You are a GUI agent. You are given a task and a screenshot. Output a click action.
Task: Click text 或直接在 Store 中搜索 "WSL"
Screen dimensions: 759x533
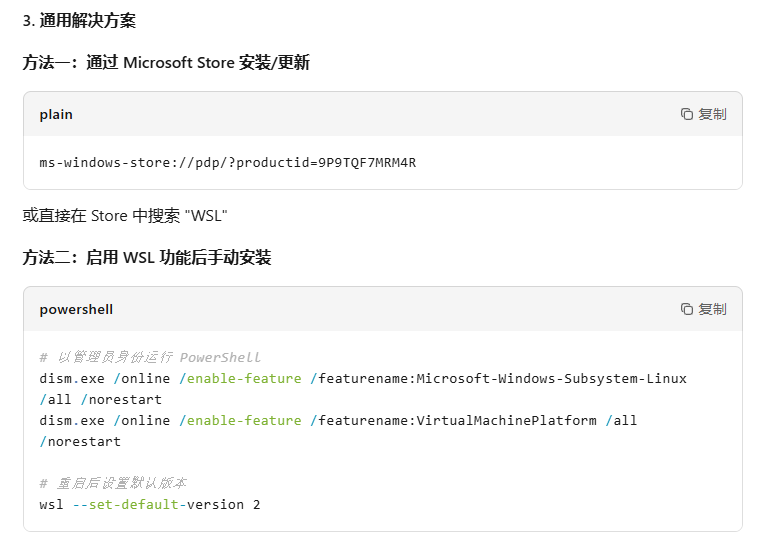click(125, 215)
